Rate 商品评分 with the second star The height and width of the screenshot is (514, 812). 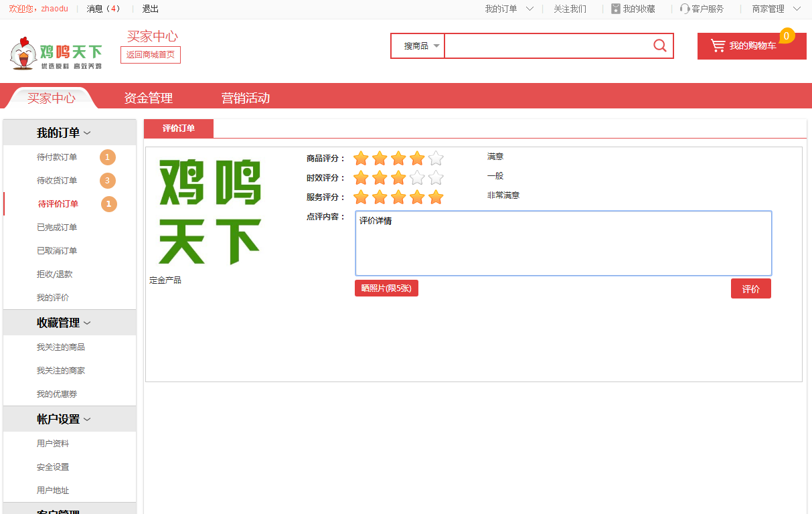380,159
